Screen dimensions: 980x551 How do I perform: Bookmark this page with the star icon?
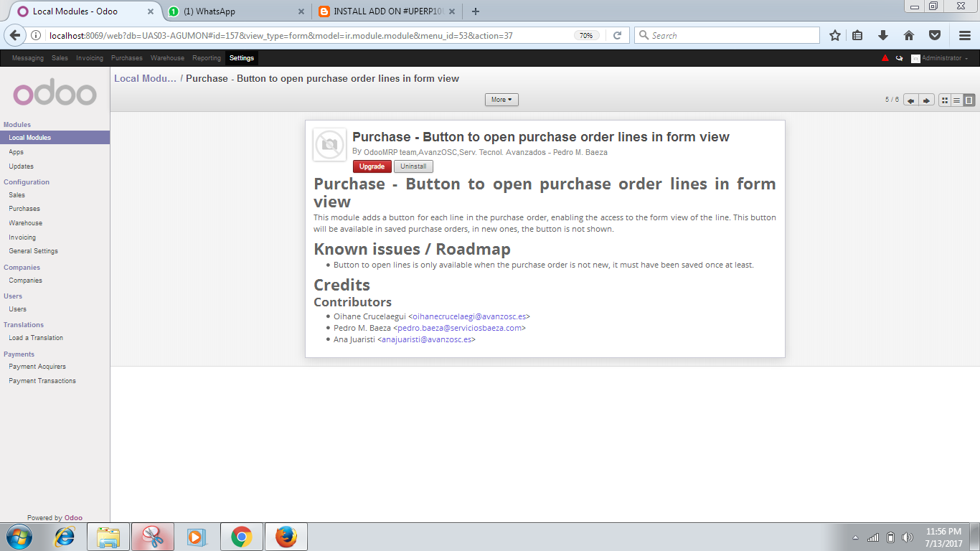(x=834, y=35)
